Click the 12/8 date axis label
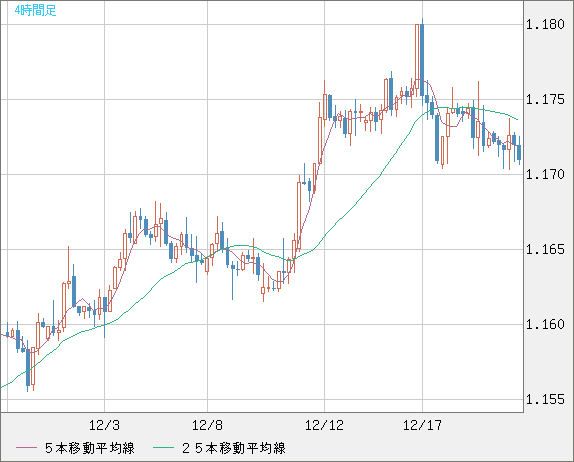This screenshot has height=462, width=574. pos(207,425)
